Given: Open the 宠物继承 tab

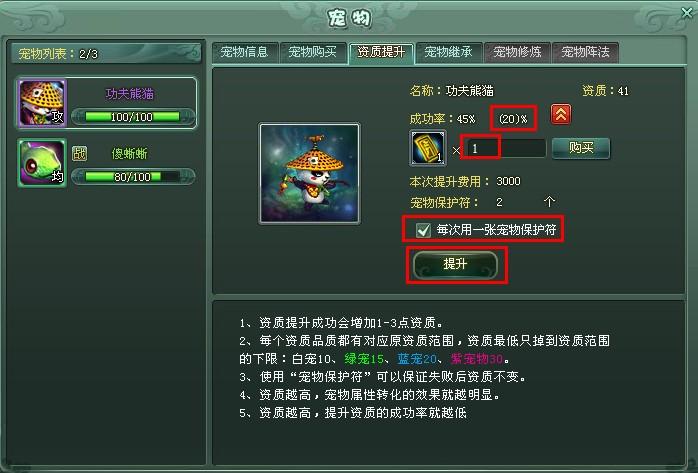Looking at the screenshot, I should [x=449, y=52].
